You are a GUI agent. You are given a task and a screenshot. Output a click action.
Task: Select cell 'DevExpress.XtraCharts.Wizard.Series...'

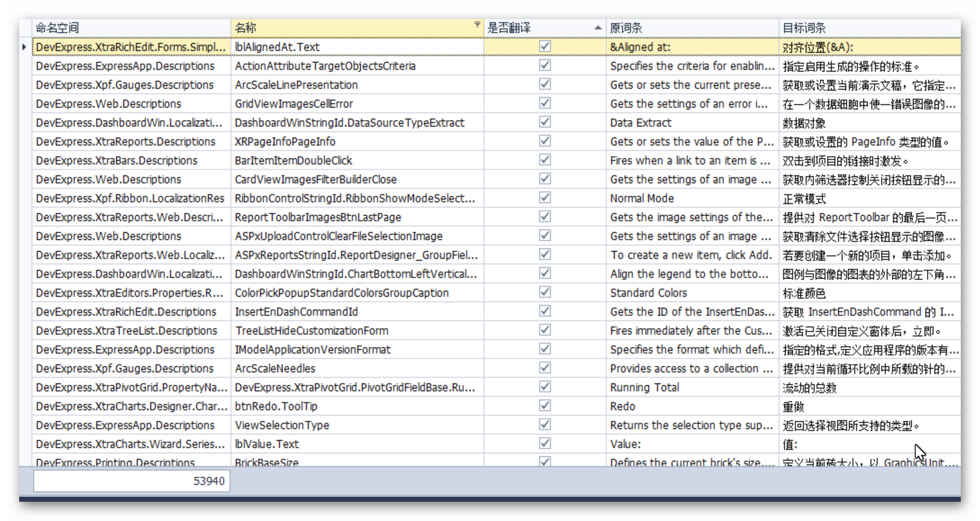tap(131, 444)
